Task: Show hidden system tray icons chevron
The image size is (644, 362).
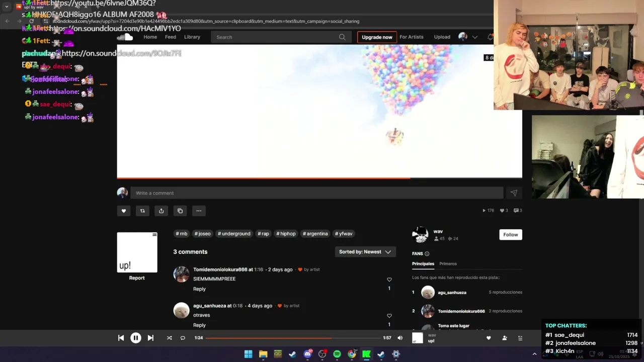Action: coord(534,354)
